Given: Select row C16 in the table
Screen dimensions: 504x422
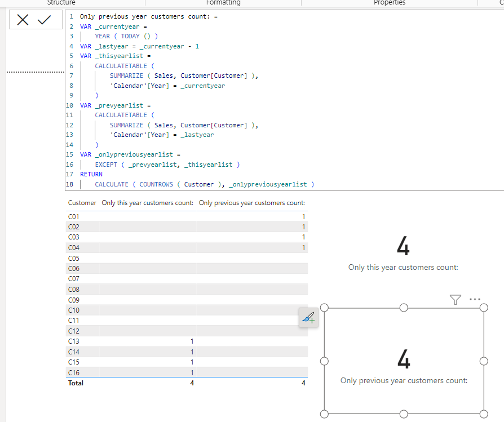Looking at the screenshot, I should [x=187, y=372].
